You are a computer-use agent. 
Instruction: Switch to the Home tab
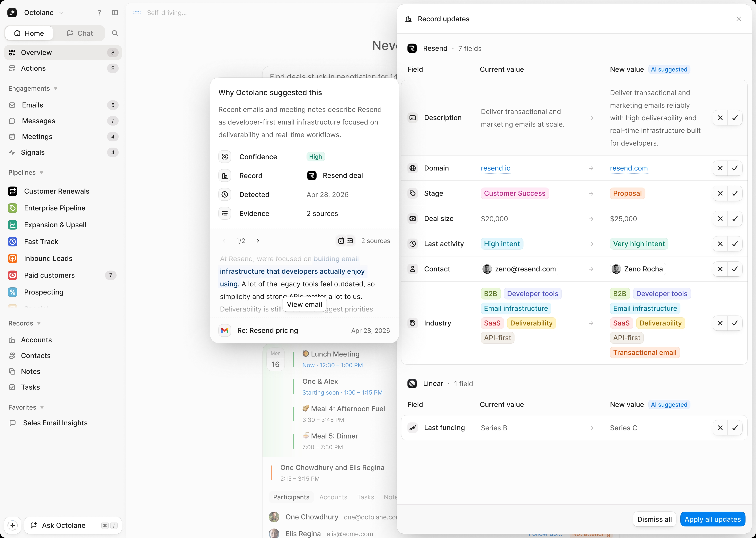tap(29, 33)
